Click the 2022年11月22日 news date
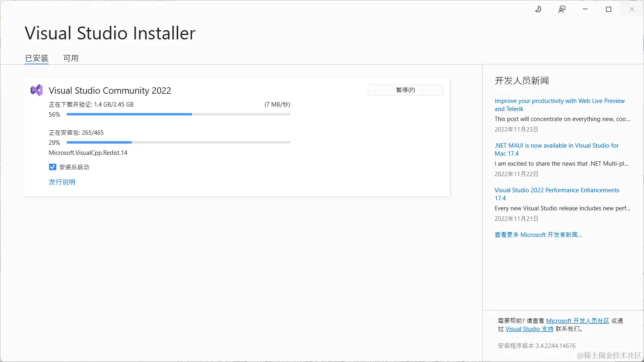The image size is (644, 362). [516, 174]
